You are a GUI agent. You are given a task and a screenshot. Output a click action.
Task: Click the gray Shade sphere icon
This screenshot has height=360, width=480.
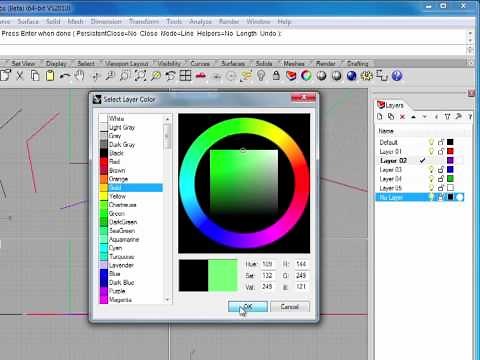pyautogui.click(x=321, y=76)
